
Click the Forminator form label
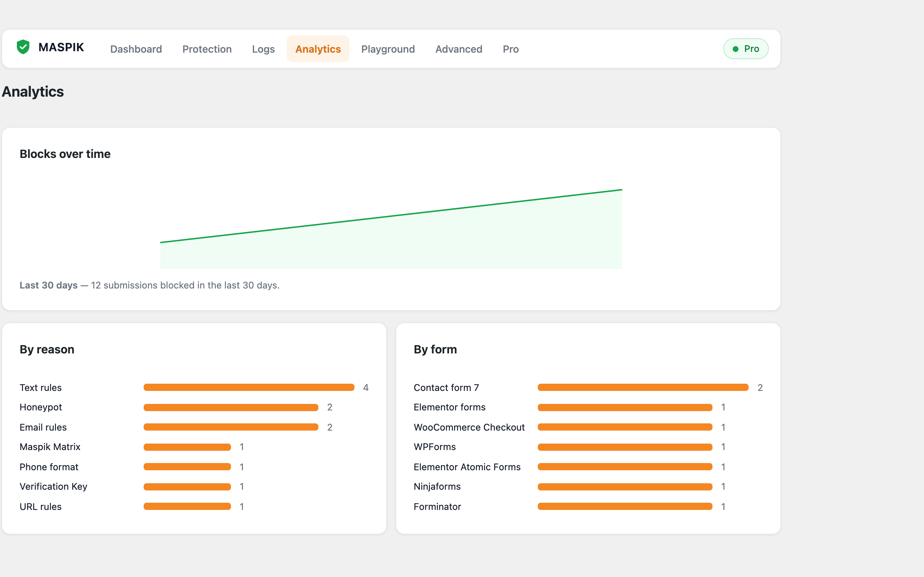437,506
